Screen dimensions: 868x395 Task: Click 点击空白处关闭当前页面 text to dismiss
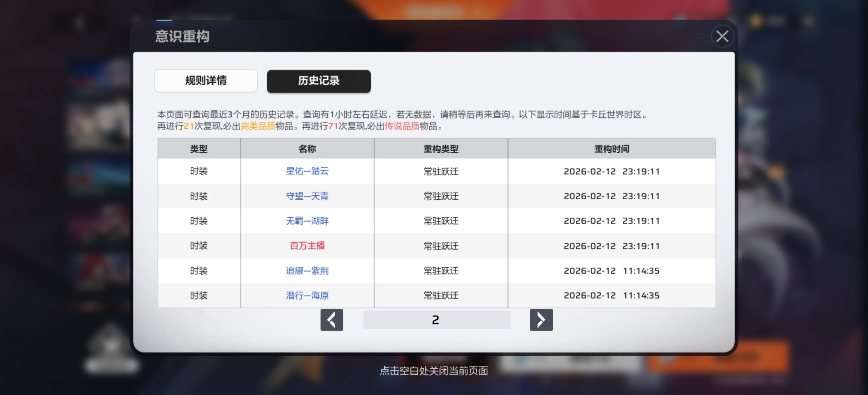pyautogui.click(x=434, y=371)
